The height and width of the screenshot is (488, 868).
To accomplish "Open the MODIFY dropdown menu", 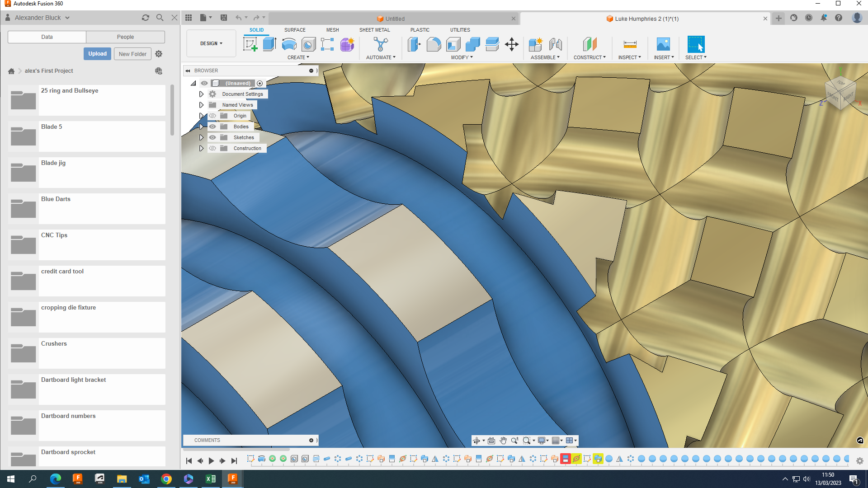I will click(462, 57).
